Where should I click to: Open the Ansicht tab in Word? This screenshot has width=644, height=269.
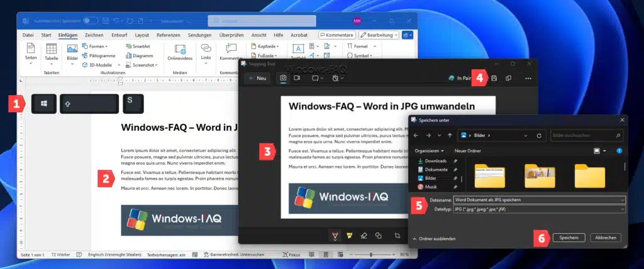coord(258,35)
